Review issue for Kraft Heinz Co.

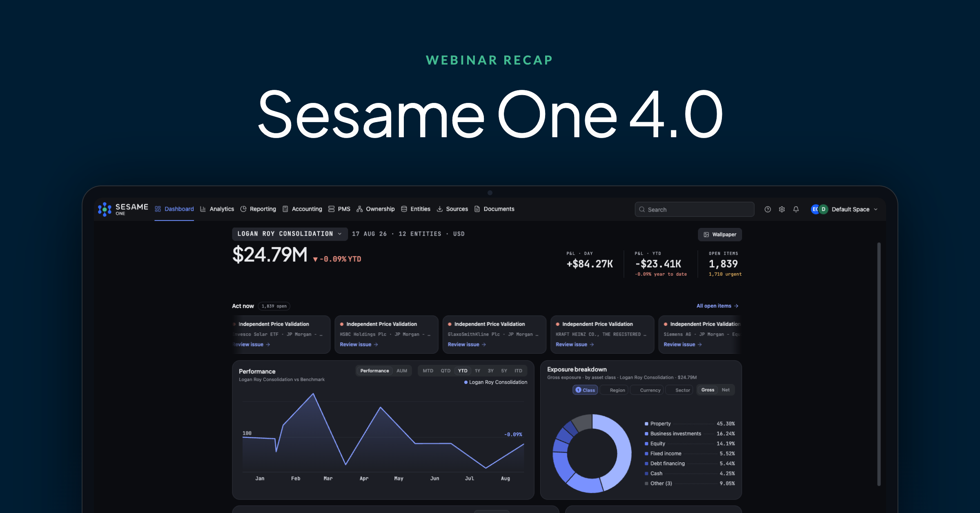coord(575,345)
